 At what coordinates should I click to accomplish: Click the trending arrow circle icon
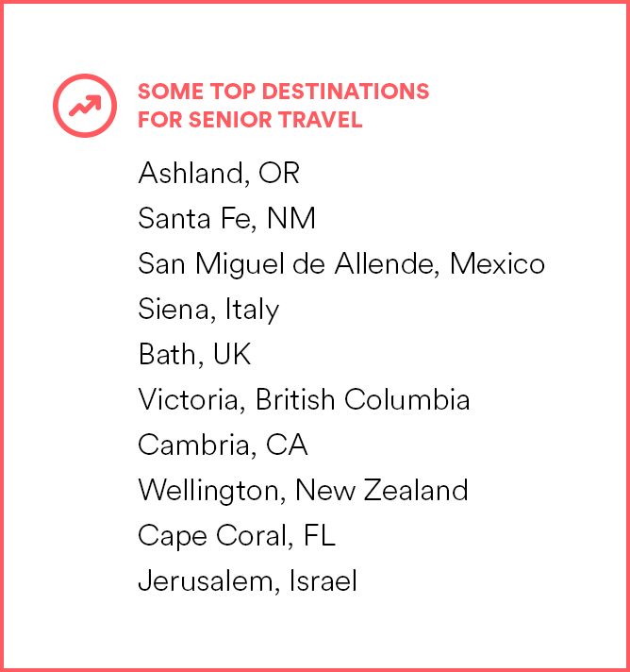[84, 104]
